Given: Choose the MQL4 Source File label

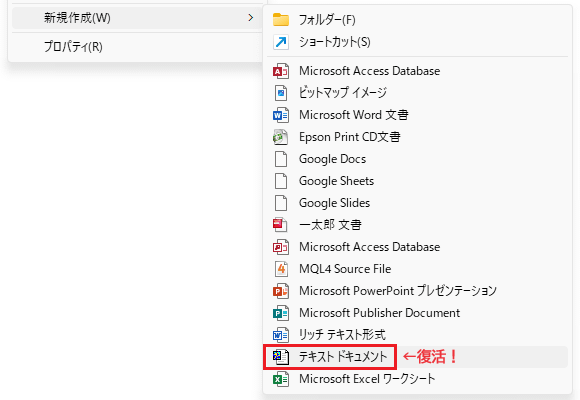Looking at the screenshot, I should (x=345, y=269).
